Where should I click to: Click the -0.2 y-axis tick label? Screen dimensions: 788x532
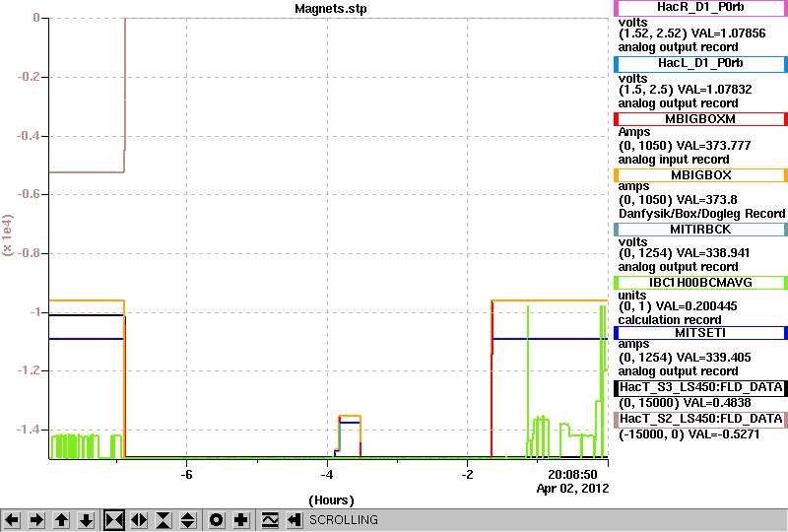click(30, 78)
